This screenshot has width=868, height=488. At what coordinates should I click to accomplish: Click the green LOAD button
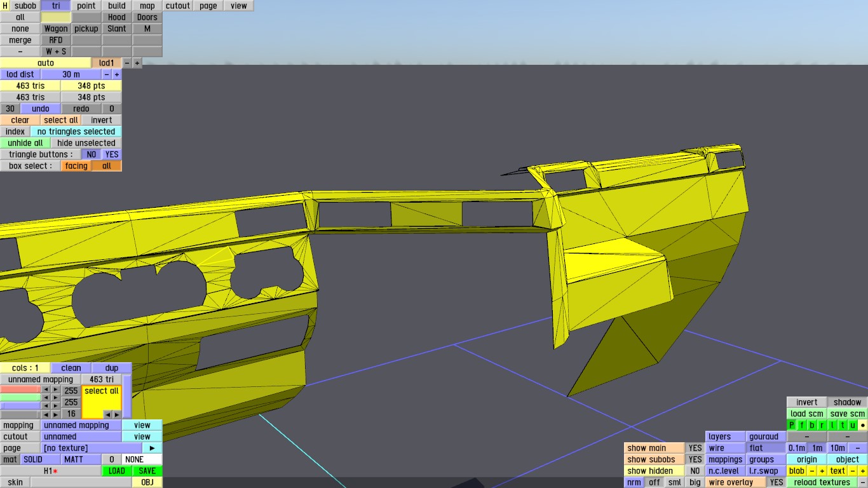(117, 471)
